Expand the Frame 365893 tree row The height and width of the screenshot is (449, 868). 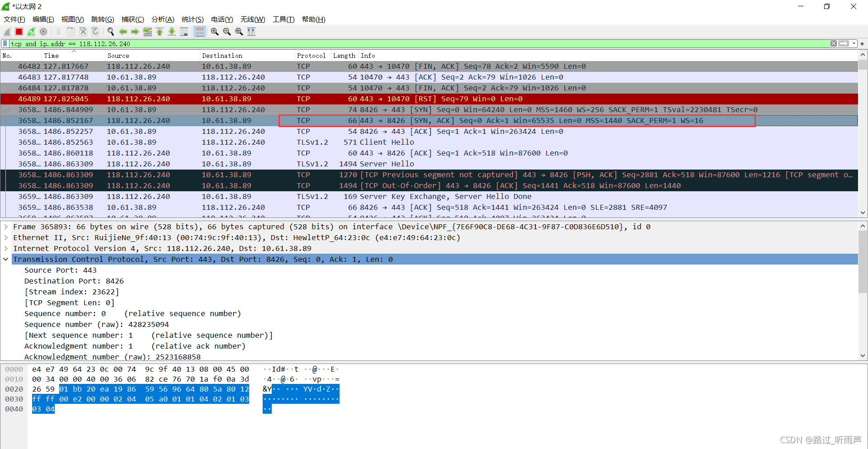coord(6,227)
